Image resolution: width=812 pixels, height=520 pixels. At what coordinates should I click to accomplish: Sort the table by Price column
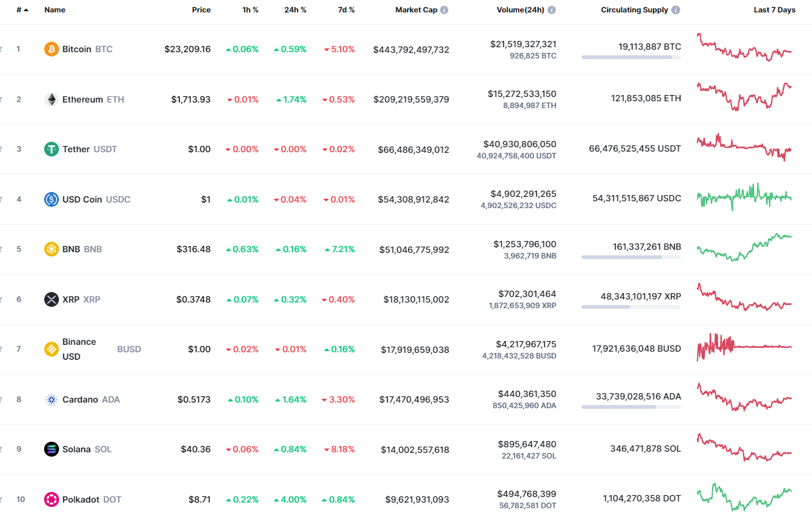(201, 9)
